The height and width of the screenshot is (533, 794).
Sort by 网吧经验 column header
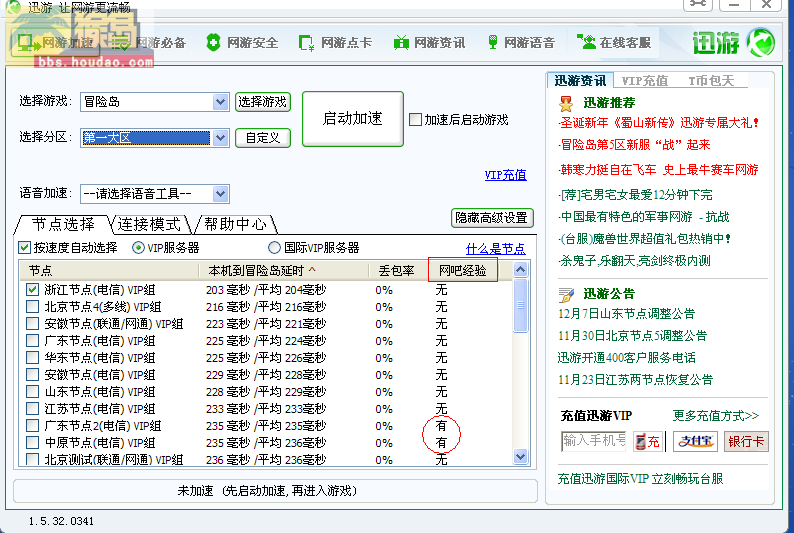(x=463, y=270)
